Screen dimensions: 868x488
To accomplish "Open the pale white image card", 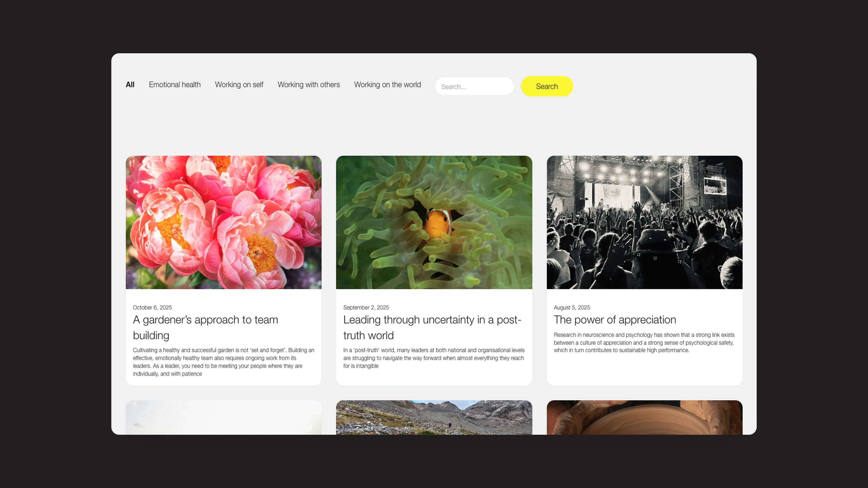I will [x=223, y=417].
